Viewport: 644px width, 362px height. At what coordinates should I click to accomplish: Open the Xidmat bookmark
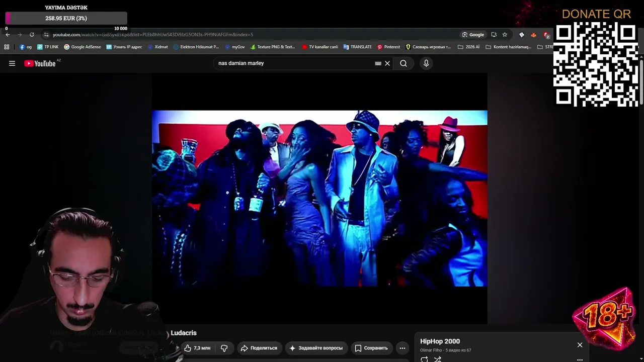(x=158, y=47)
